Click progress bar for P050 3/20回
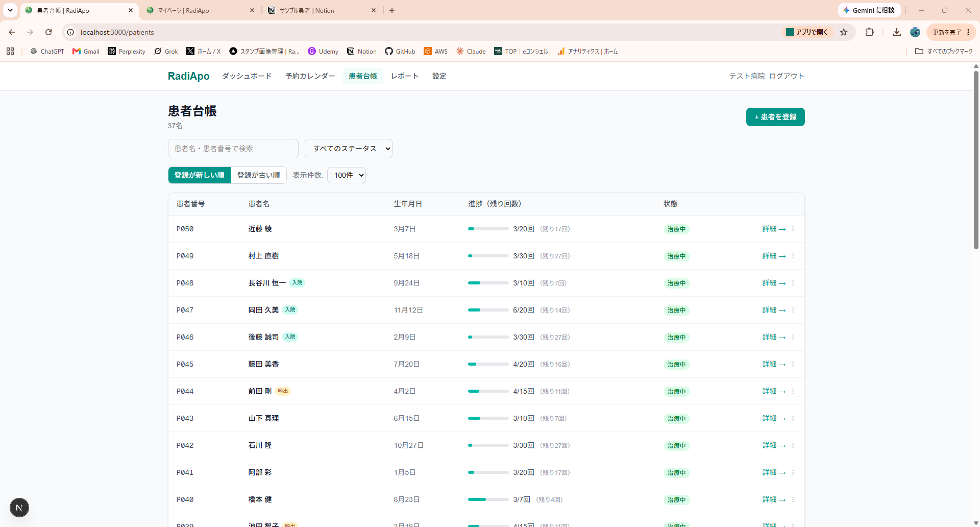Image resolution: width=980 pixels, height=527 pixels. click(488, 229)
